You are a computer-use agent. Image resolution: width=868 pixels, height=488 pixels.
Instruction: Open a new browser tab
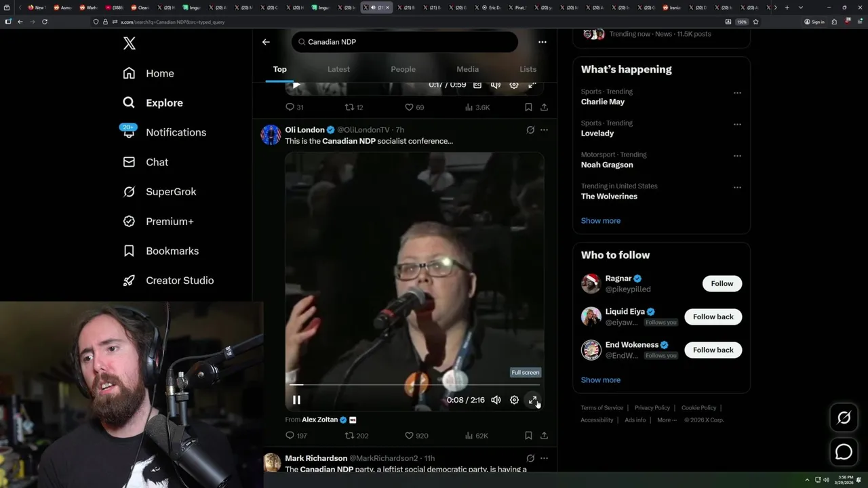coord(787,7)
